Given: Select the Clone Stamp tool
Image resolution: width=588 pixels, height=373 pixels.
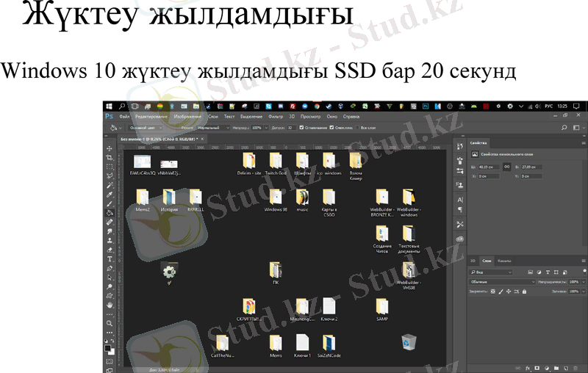Looking at the screenshot, I should 109,240.
